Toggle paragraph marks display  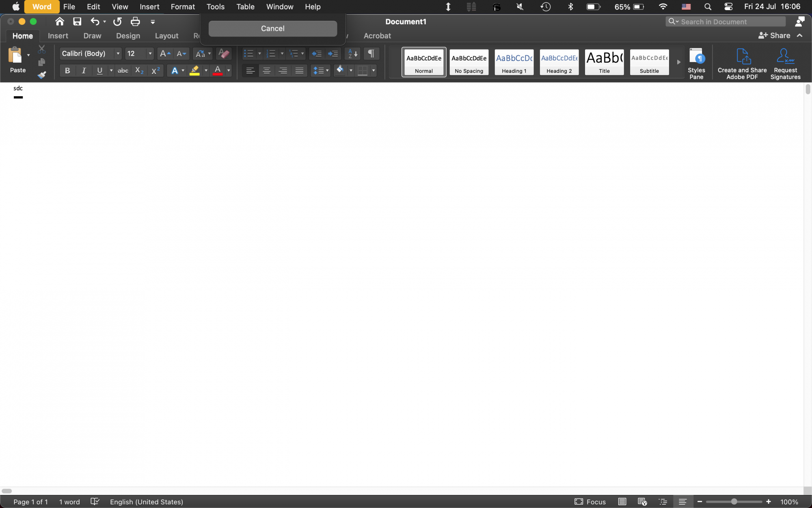point(371,54)
